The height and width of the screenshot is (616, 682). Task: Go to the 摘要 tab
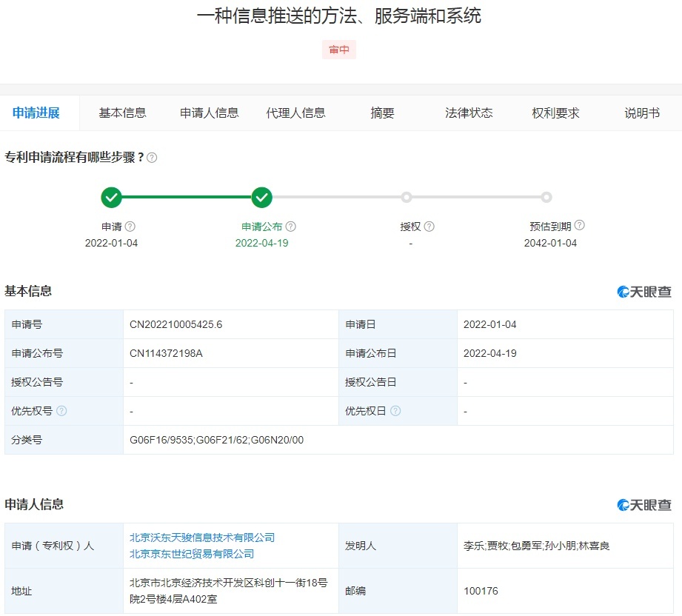(x=382, y=113)
